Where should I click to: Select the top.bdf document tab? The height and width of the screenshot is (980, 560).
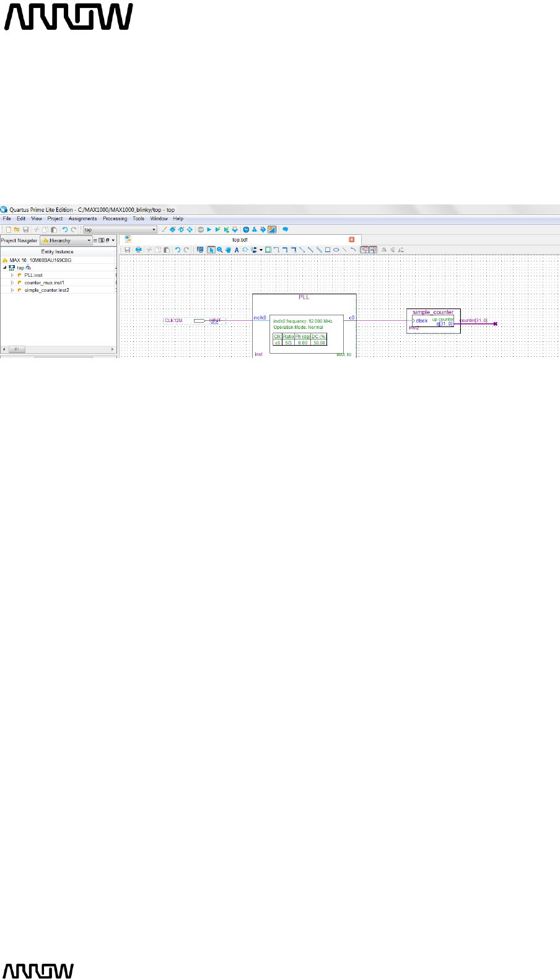coord(240,240)
